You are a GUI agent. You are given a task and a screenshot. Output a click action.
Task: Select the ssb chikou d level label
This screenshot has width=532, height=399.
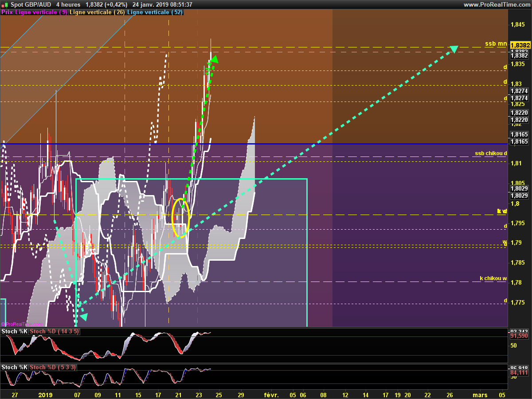coord(490,153)
